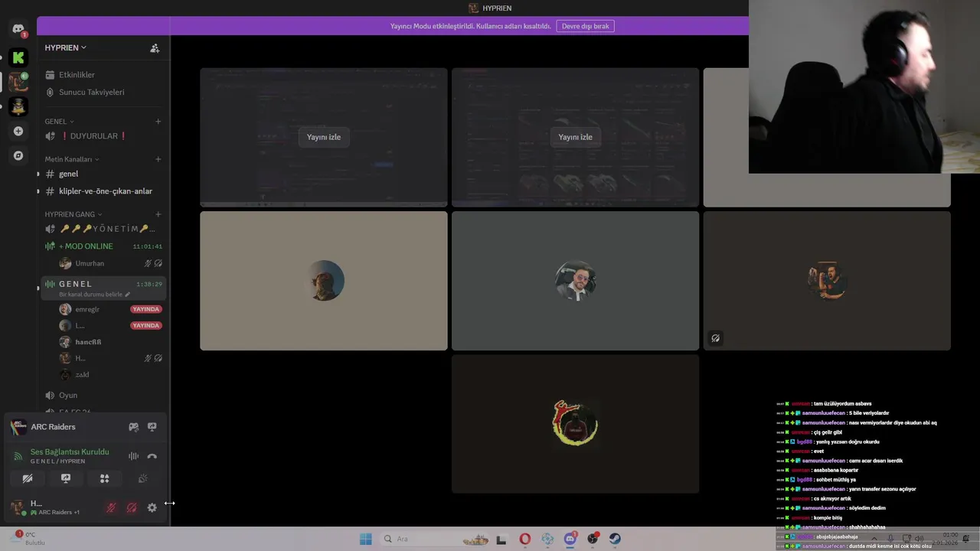Share your screen button in voice panel
Image resolution: width=980 pixels, height=551 pixels.
[66, 478]
